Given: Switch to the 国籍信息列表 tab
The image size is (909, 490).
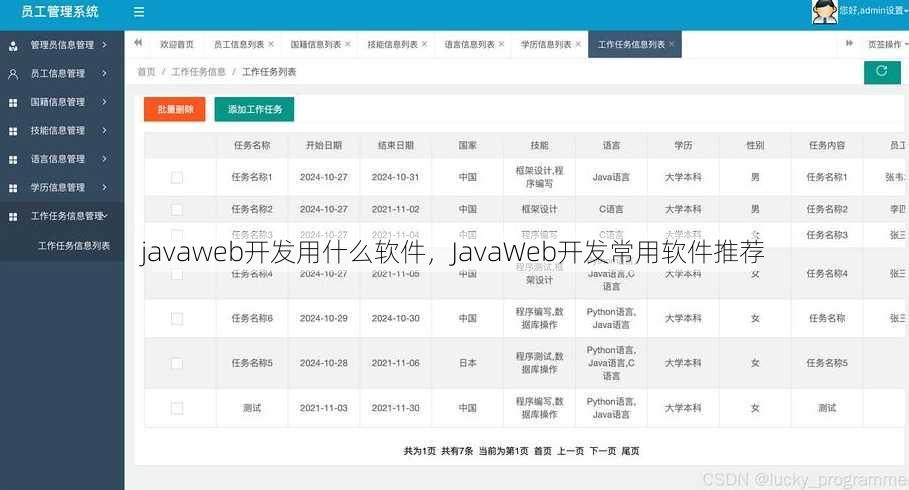Looking at the screenshot, I should (315, 44).
